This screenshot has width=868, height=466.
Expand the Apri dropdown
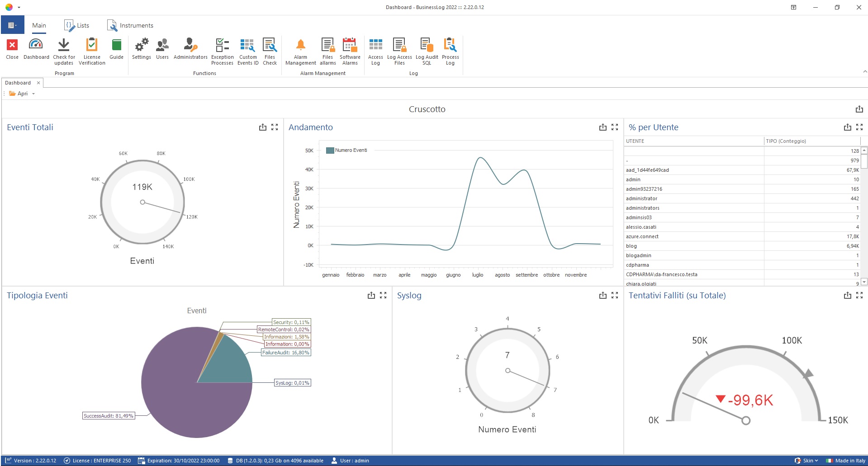(33, 94)
